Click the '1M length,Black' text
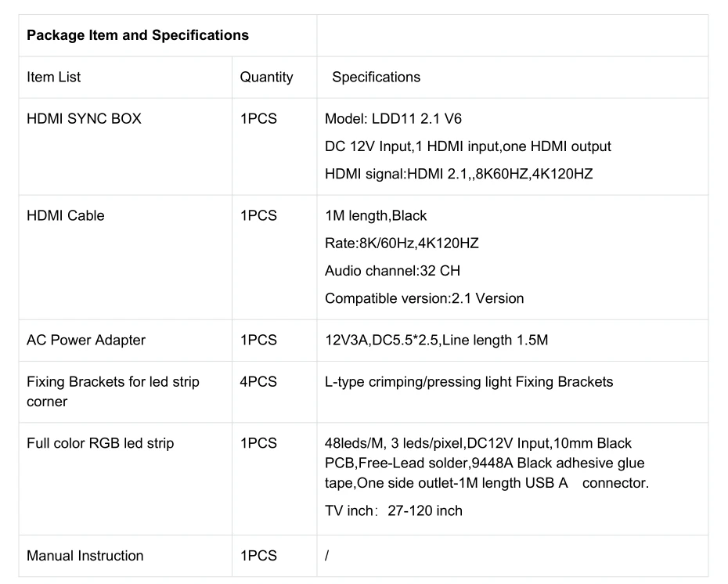The image size is (728, 584). (x=376, y=215)
